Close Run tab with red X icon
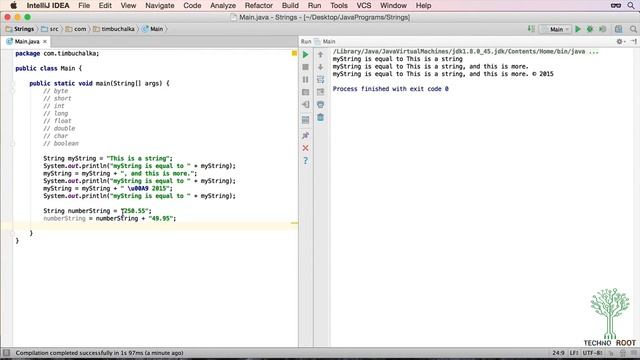The image size is (640, 360). coord(305,148)
